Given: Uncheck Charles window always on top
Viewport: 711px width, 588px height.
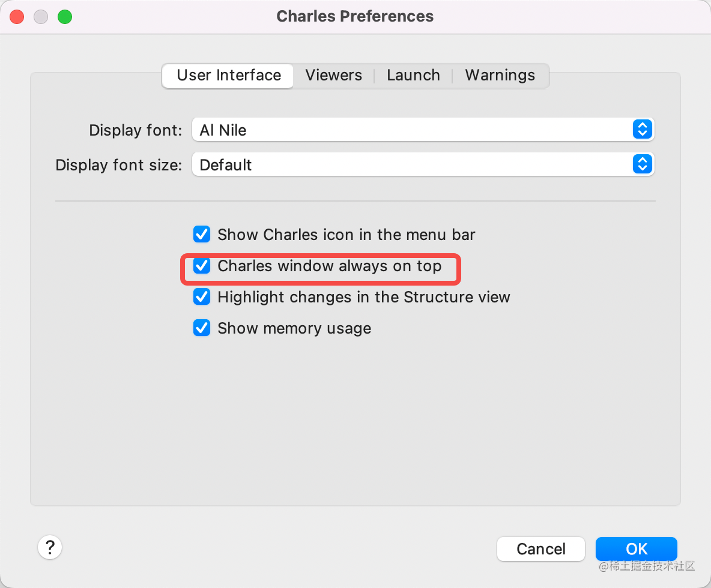Looking at the screenshot, I should (x=202, y=266).
